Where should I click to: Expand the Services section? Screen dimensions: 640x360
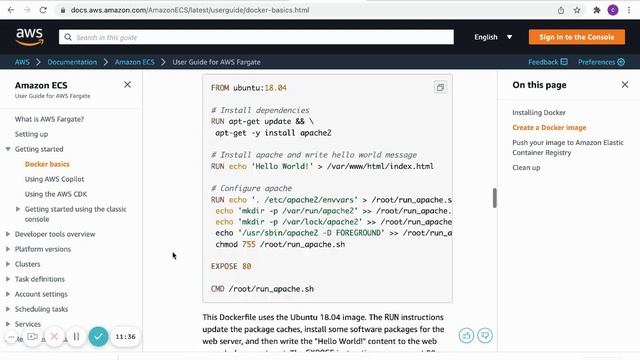point(8,324)
